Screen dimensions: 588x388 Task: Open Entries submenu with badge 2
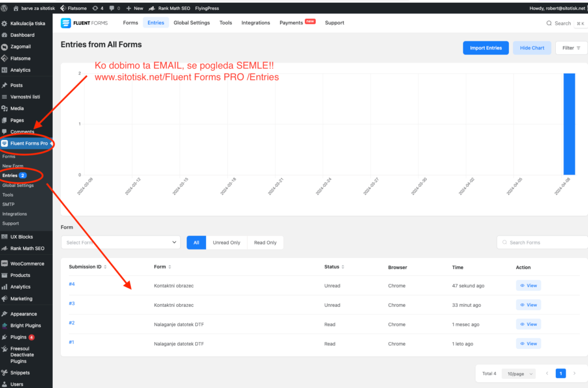click(14, 175)
